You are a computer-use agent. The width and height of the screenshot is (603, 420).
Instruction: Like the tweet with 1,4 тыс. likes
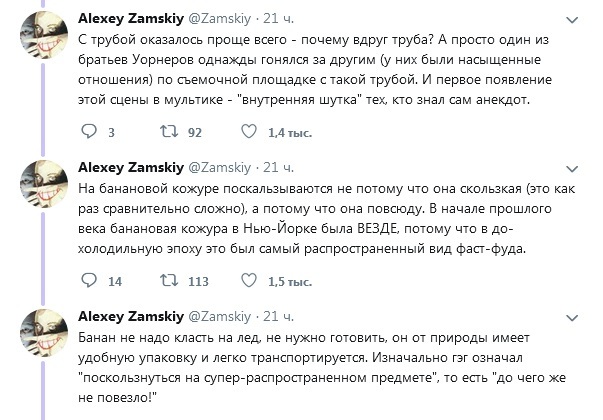coord(247,131)
